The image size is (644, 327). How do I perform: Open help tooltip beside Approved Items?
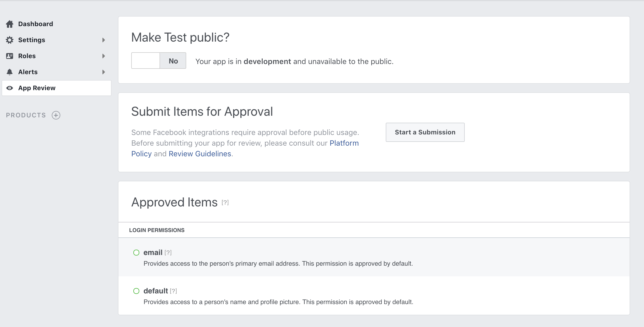coord(225,203)
